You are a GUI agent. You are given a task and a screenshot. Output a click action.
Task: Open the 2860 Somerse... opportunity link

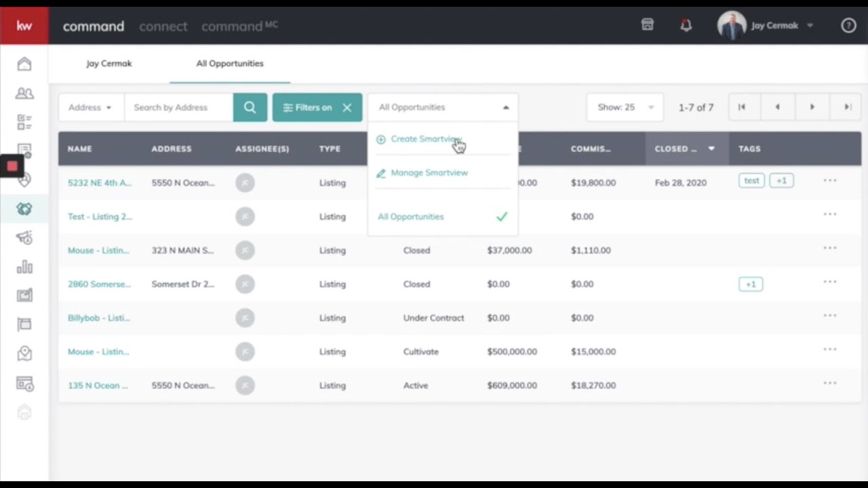tap(99, 284)
